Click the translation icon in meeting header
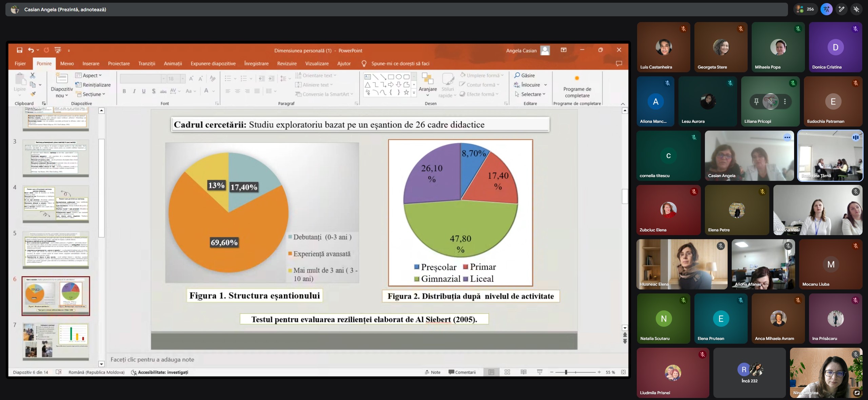The height and width of the screenshot is (400, 868). [x=826, y=9]
